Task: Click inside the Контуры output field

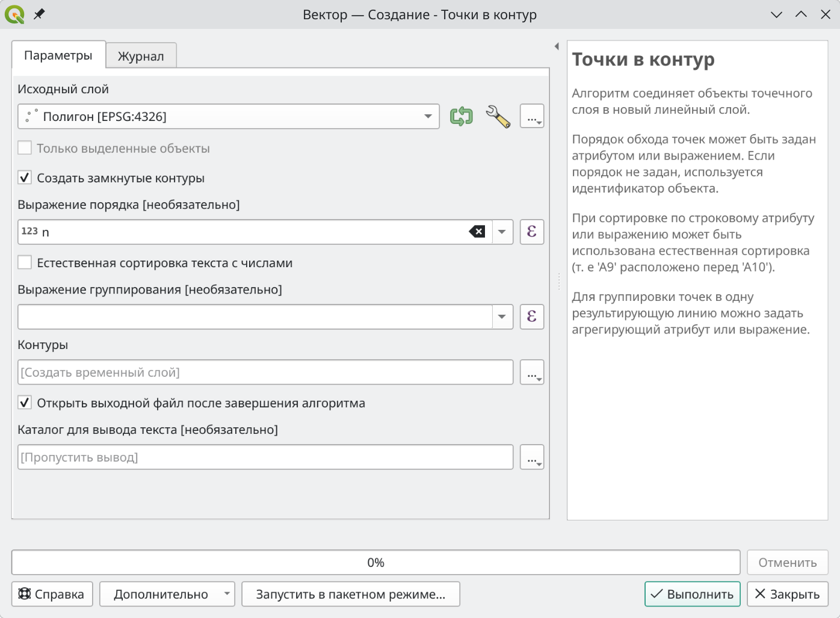Action: (x=265, y=372)
